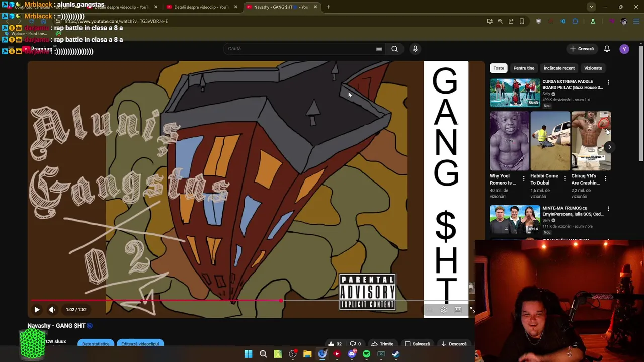Open the Brave shields icon
The image size is (644, 362).
click(x=539, y=21)
